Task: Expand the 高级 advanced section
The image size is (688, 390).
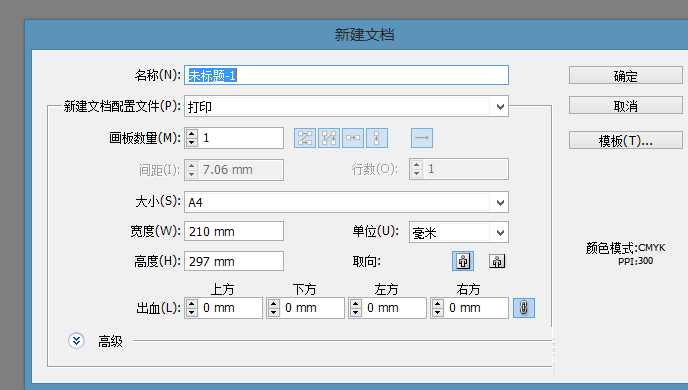Action: click(76, 341)
